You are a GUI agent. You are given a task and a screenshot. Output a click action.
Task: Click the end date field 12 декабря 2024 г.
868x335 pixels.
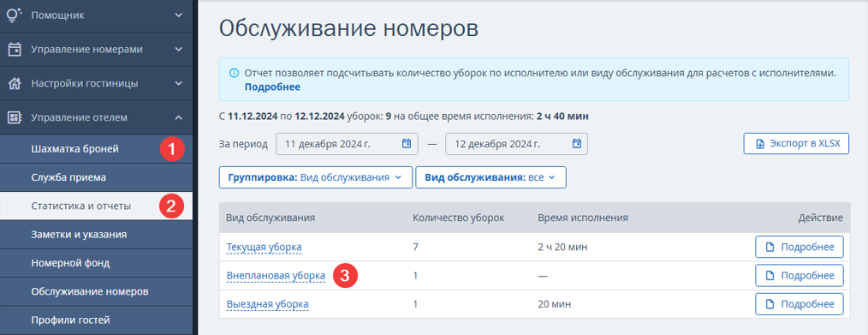click(516, 144)
